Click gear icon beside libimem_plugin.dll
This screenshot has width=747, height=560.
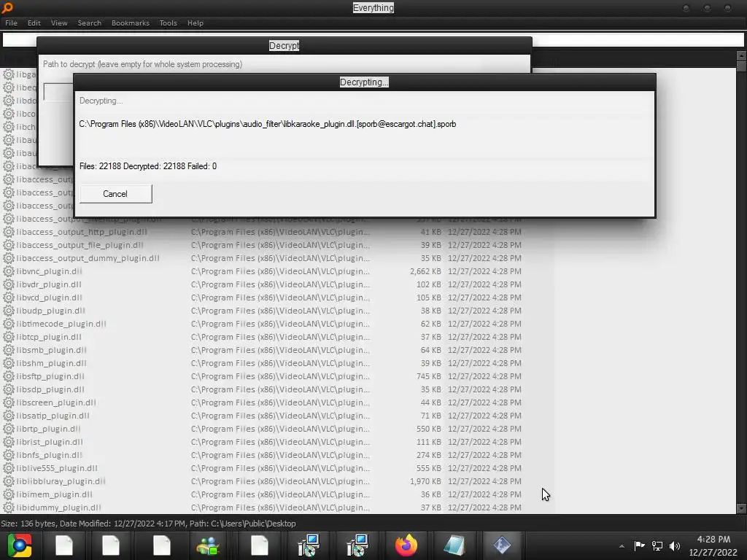click(9, 494)
